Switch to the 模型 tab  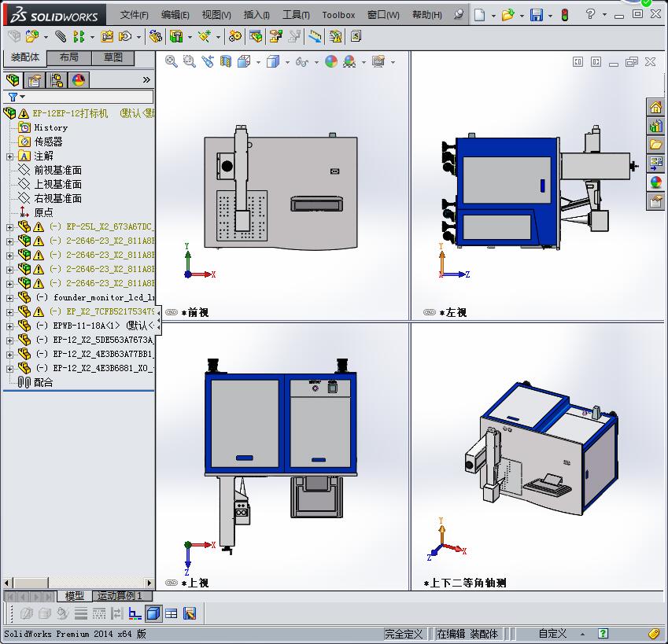75,596
